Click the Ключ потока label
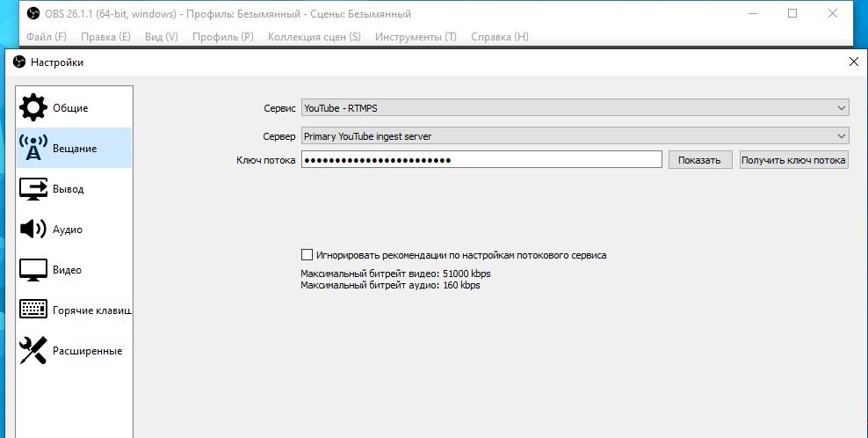Image resolution: width=868 pixels, height=438 pixels. 265,160
